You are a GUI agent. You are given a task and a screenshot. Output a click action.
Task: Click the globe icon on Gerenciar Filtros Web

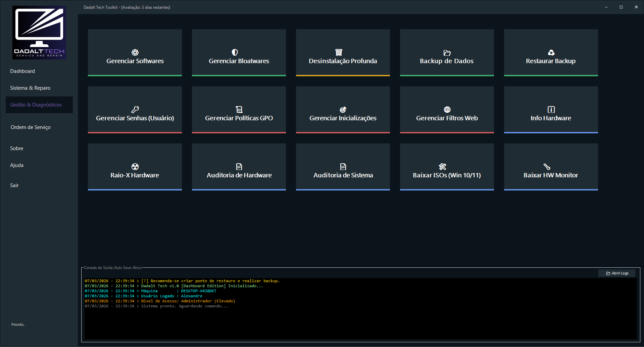447,110
